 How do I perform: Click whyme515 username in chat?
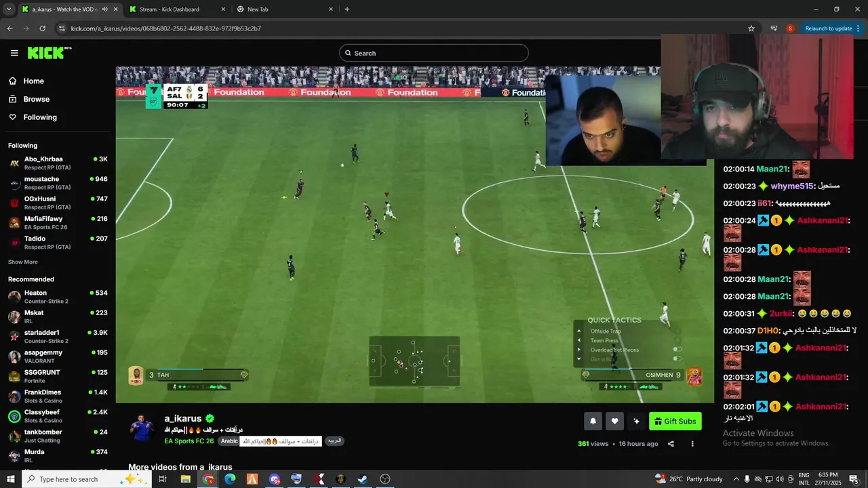pyautogui.click(x=792, y=186)
